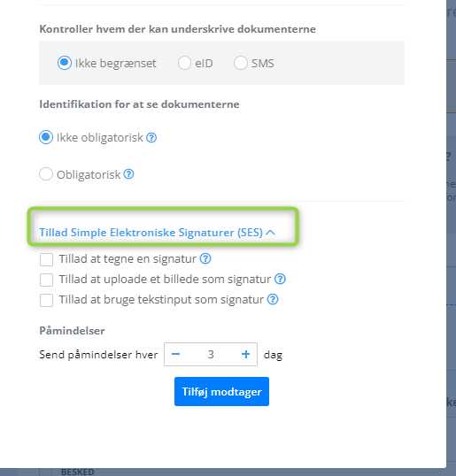This screenshot has height=476, width=456.
Task: Decrease reminder days with minus icon
Action: coord(175,354)
